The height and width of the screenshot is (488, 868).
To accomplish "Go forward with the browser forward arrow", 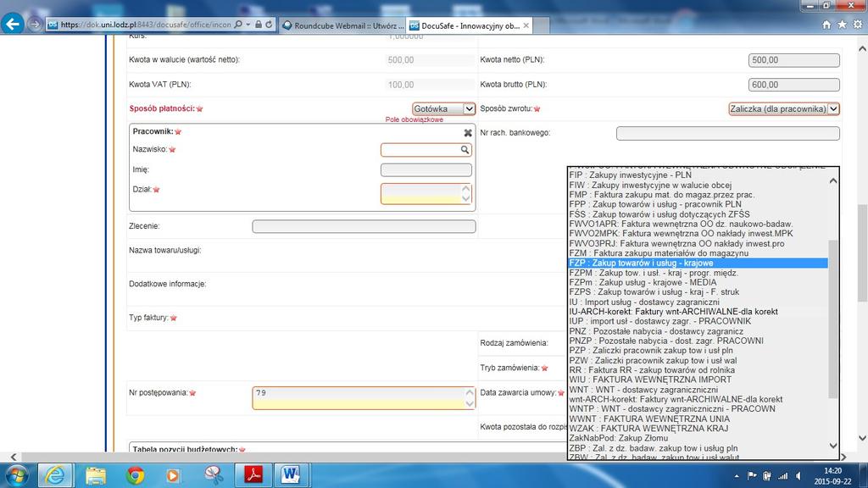I will pyautogui.click(x=34, y=25).
